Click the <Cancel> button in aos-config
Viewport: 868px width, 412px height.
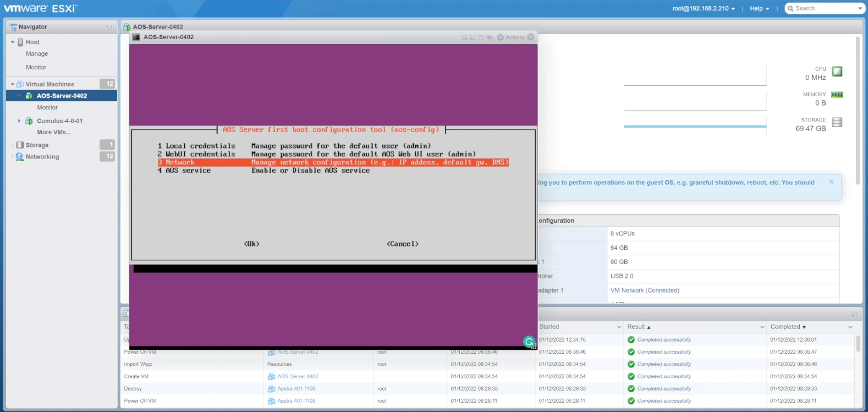(403, 244)
